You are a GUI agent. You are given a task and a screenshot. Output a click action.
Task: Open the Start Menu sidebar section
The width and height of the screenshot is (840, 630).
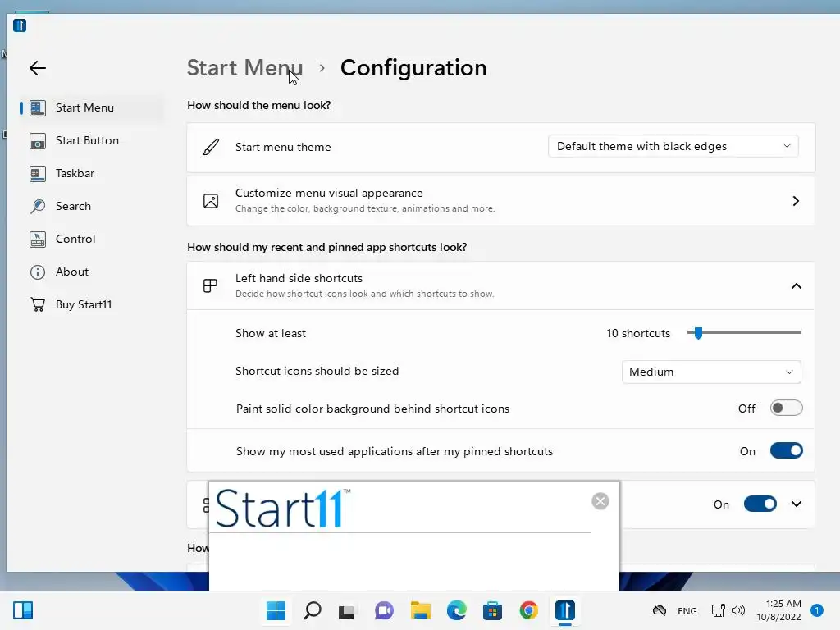(91, 107)
